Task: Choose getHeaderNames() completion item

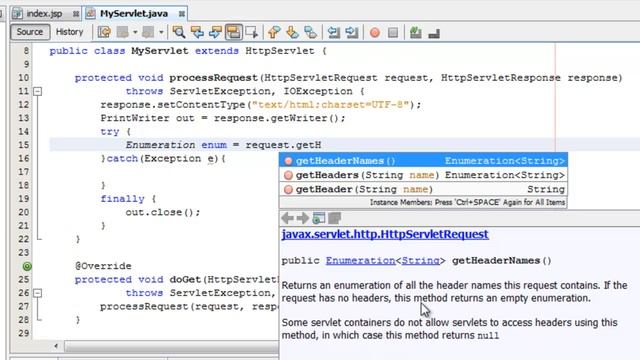Action: [x=423, y=161]
